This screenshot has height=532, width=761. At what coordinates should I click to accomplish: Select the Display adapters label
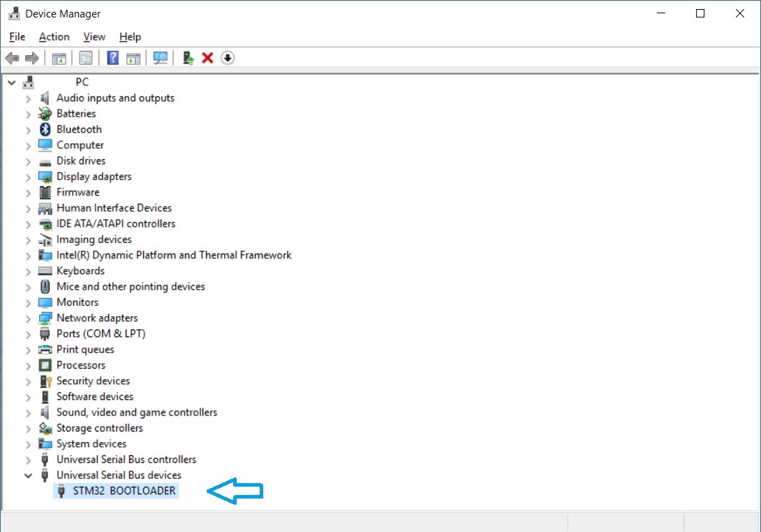(94, 177)
